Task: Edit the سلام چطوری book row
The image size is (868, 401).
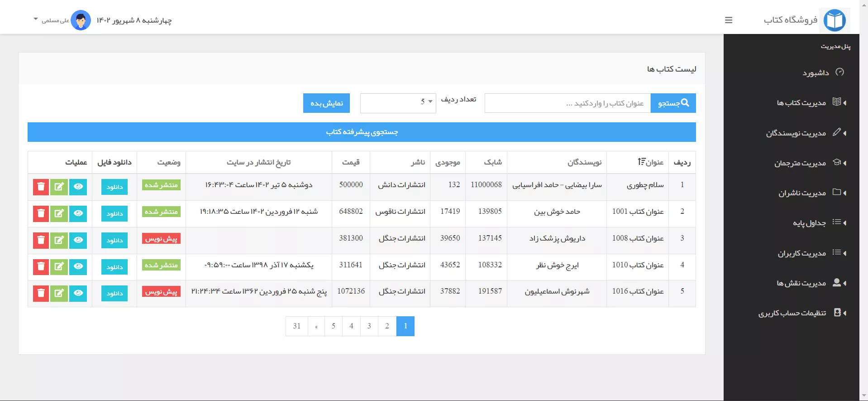Action: [59, 187]
